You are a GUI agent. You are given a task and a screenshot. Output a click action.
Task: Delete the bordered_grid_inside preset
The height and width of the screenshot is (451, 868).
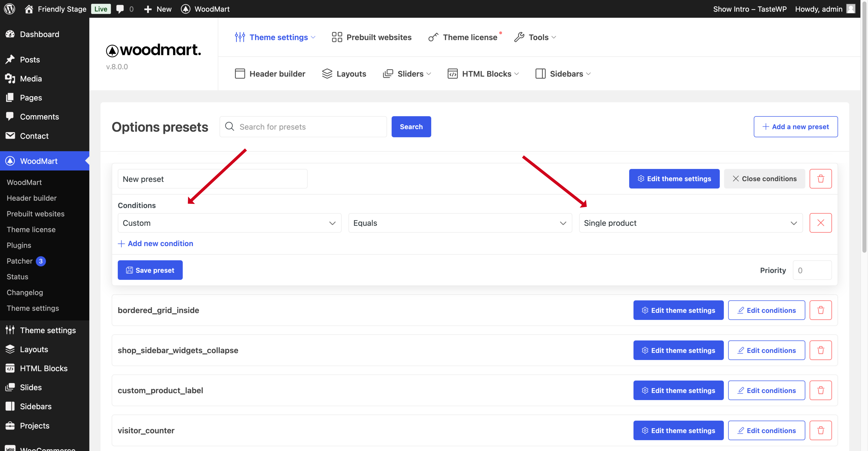tap(820, 310)
